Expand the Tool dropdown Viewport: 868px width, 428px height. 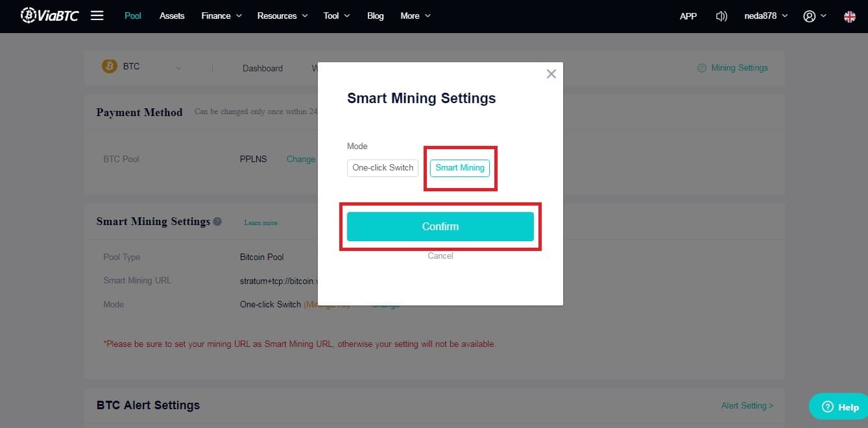click(x=337, y=16)
